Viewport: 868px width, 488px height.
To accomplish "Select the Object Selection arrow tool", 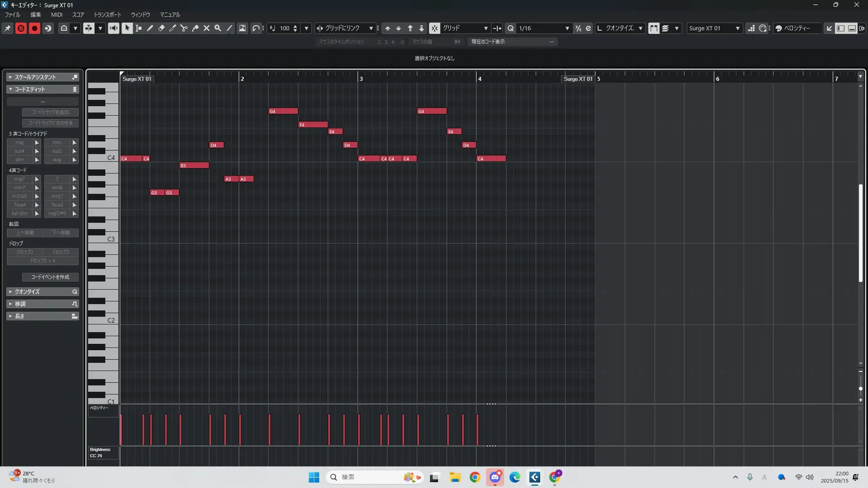I will click(x=127, y=28).
